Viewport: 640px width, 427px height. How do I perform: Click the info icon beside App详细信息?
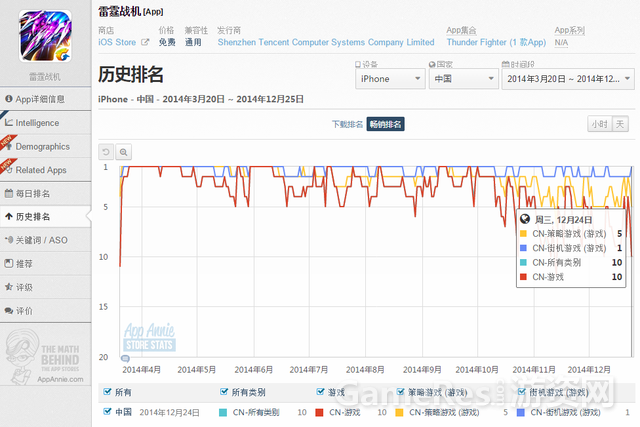(x=9, y=99)
